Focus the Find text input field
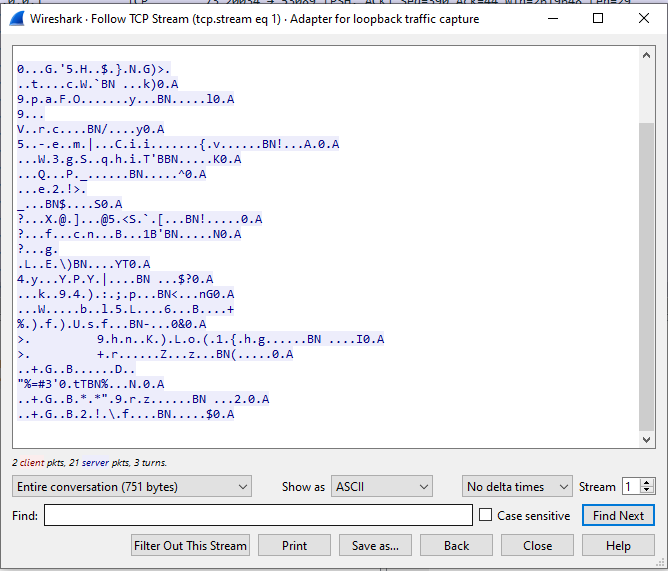The width and height of the screenshot is (668, 571). click(258, 516)
